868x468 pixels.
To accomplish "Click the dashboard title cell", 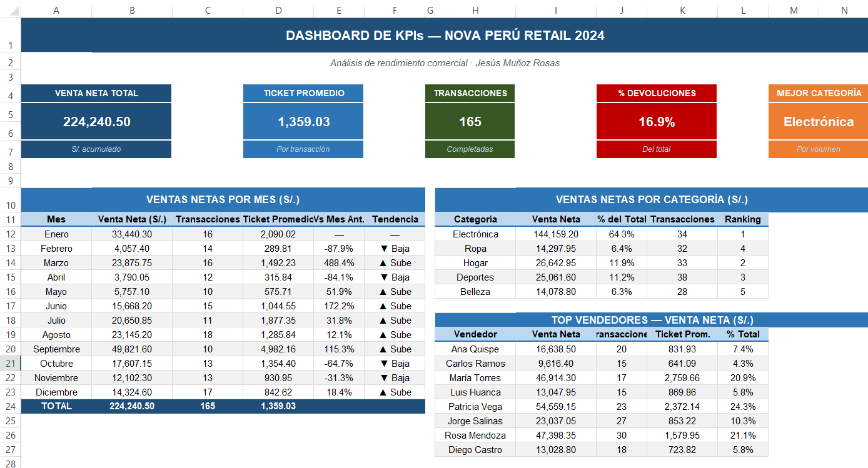I will coord(445,35).
